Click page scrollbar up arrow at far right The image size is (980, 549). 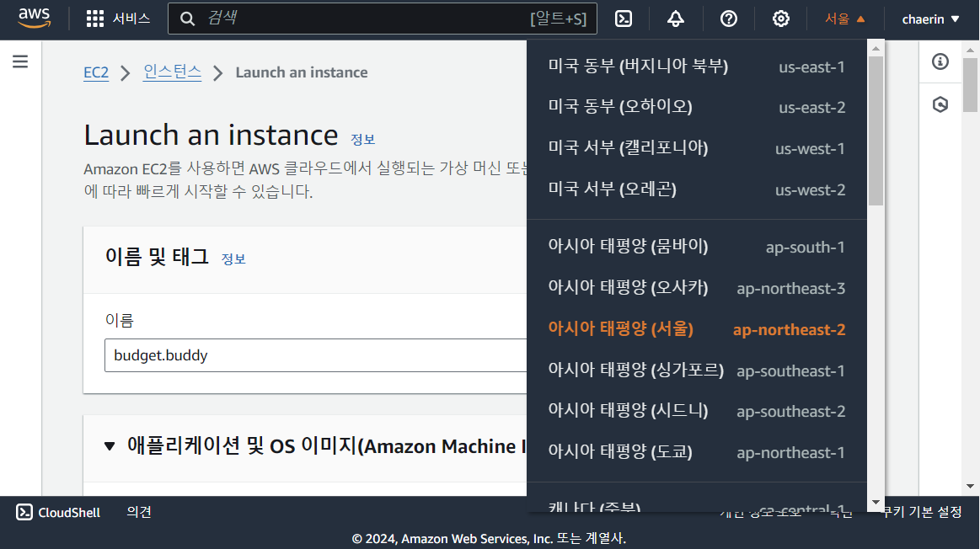point(970,50)
